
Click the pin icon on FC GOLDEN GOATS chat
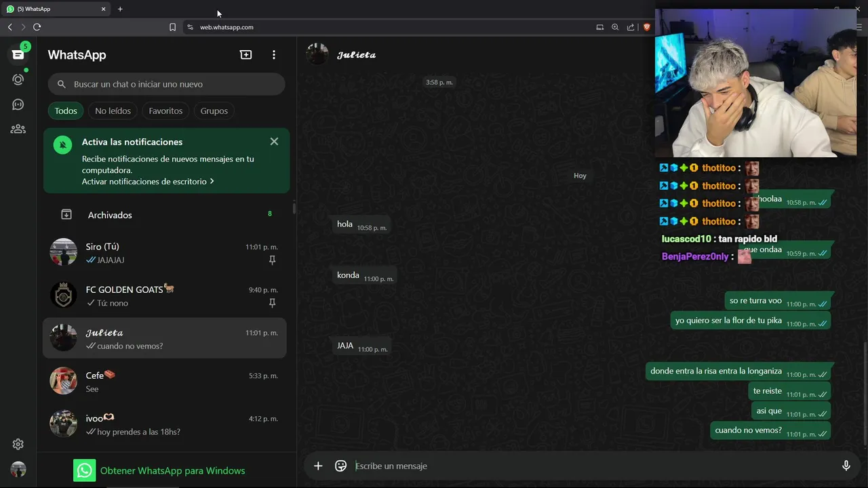272,303
